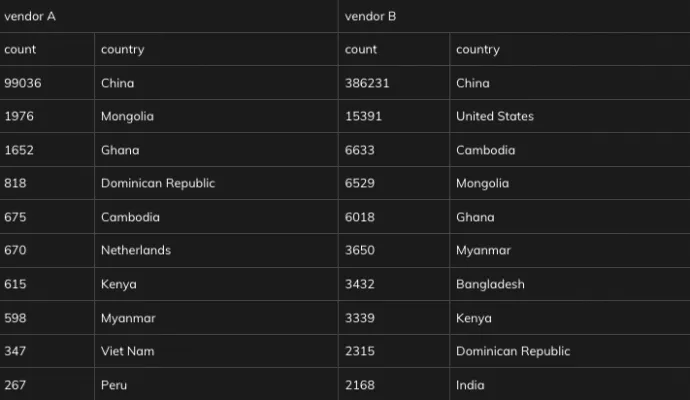690x400 pixels.
Task: Select the Viet Nam cell
Action: (x=216, y=351)
